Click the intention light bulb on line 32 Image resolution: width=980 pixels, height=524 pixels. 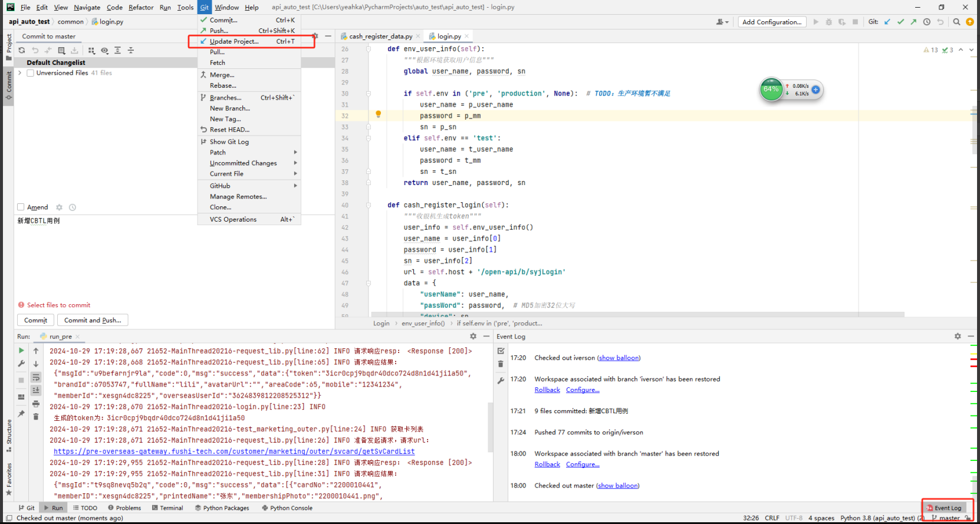[379, 114]
